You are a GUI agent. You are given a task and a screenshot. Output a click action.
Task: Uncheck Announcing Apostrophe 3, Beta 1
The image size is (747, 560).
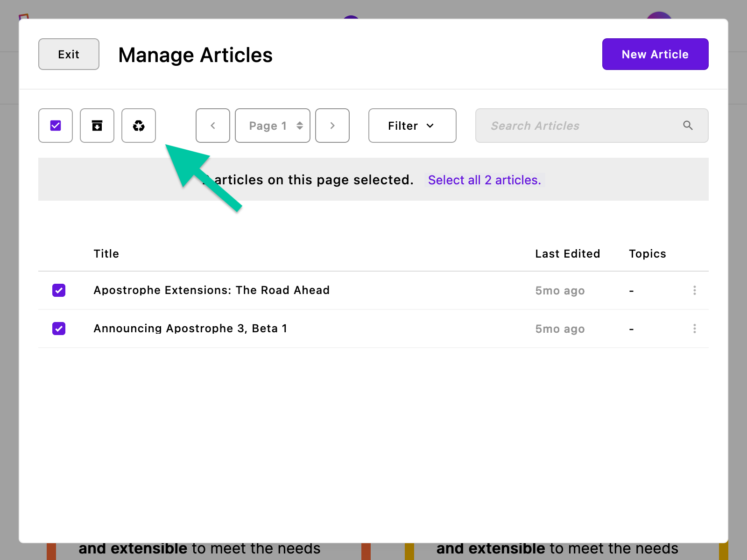tap(59, 329)
